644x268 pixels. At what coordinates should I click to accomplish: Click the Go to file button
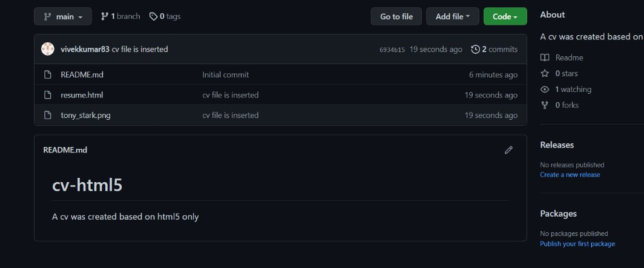tap(396, 16)
